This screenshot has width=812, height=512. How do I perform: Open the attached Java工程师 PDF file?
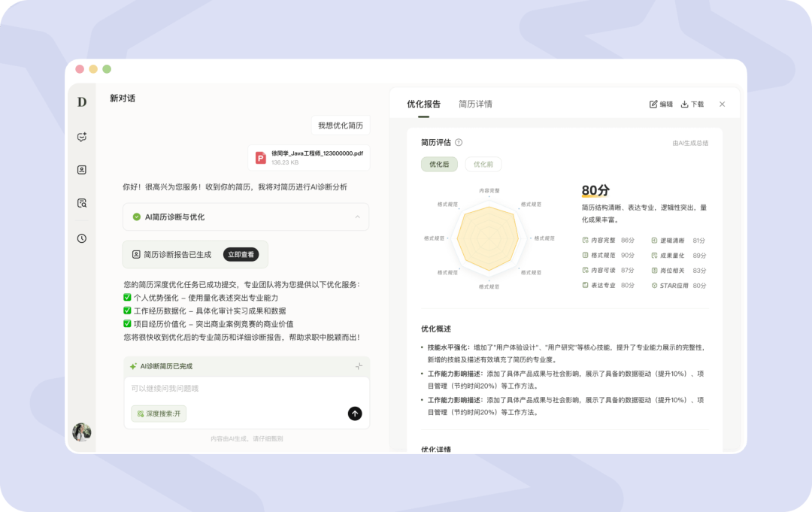(x=309, y=157)
